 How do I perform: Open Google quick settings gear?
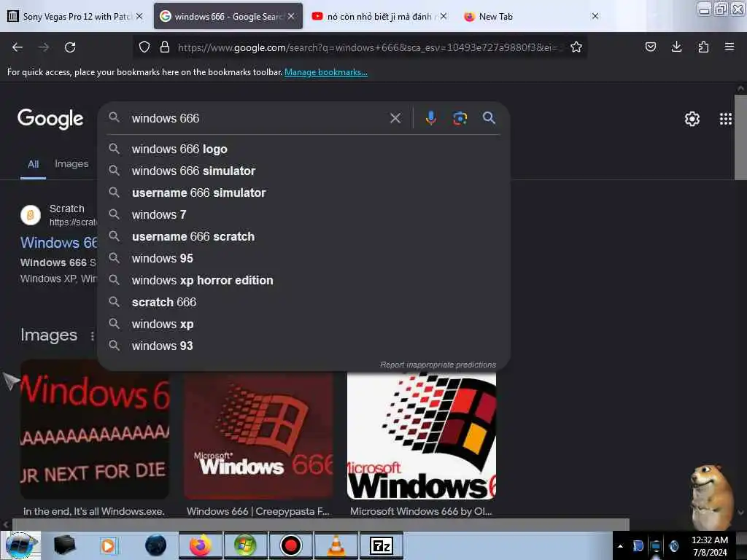(692, 119)
